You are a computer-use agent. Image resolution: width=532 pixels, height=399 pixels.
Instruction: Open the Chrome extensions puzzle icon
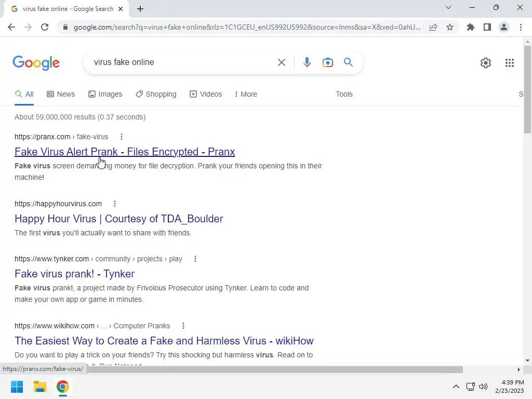(x=471, y=27)
